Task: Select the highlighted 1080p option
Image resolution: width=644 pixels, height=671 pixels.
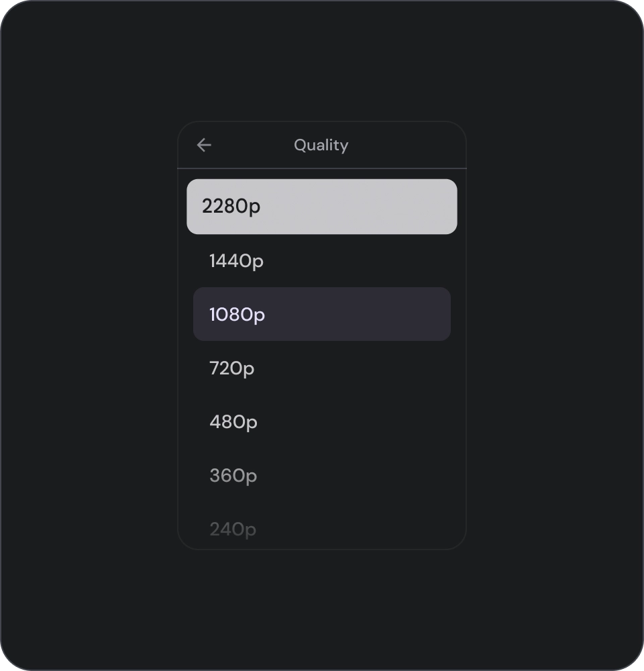Action: [x=322, y=314]
